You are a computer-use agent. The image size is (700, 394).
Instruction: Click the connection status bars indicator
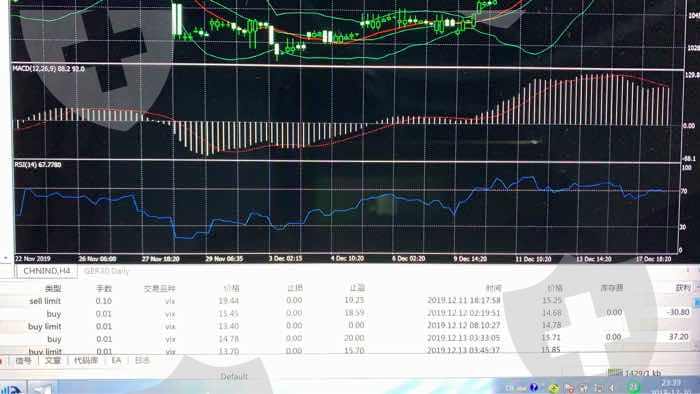(x=615, y=373)
